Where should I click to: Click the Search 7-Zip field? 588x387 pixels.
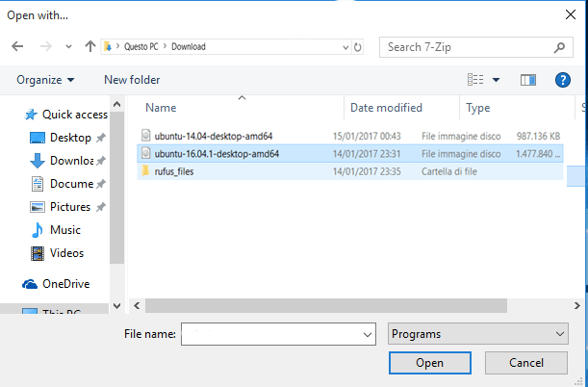click(475, 47)
